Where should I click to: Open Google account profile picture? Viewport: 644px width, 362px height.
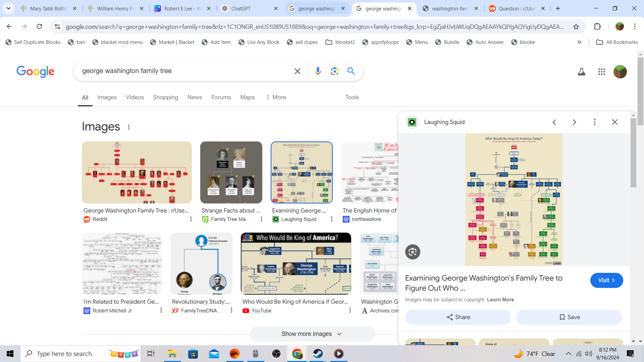pyautogui.click(x=620, y=72)
